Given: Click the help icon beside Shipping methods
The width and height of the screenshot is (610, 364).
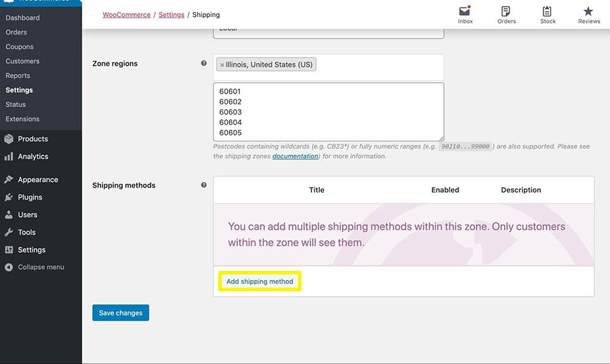Looking at the screenshot, I should point(203,185).
